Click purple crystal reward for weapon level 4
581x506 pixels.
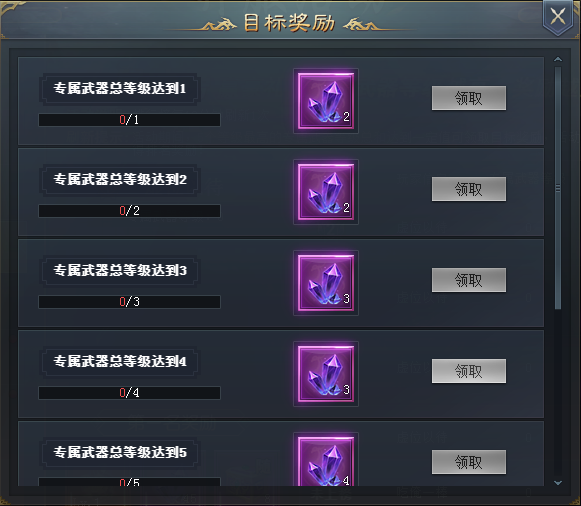click(x=326, y=374)
